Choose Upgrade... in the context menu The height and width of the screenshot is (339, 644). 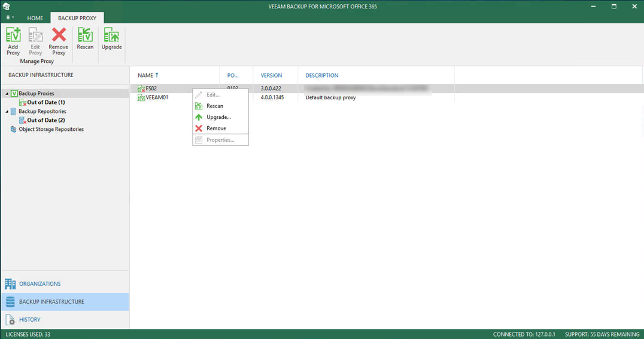click(221, 117)
